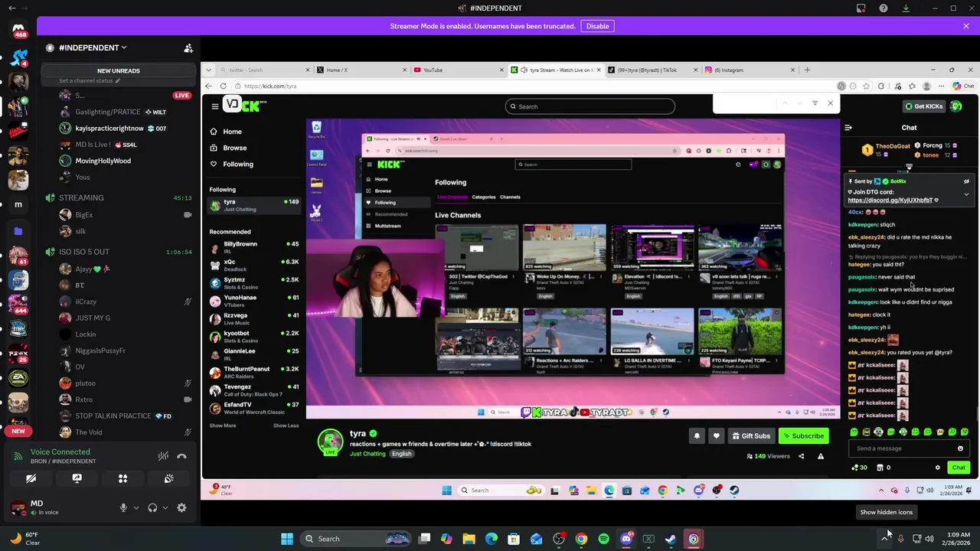The image size is (980, 551).
Task: Jump to NEW UNREADS in channel list
Action: pos(118,70)
